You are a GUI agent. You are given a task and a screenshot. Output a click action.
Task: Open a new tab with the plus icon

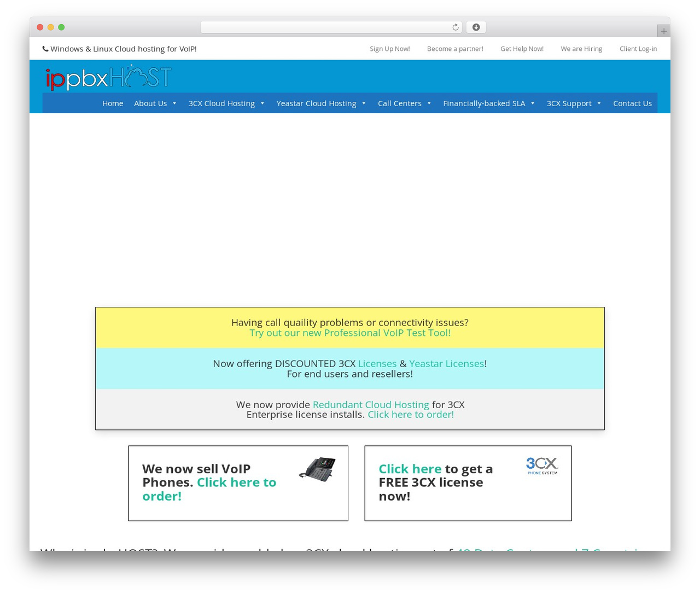tap(663, 31)
